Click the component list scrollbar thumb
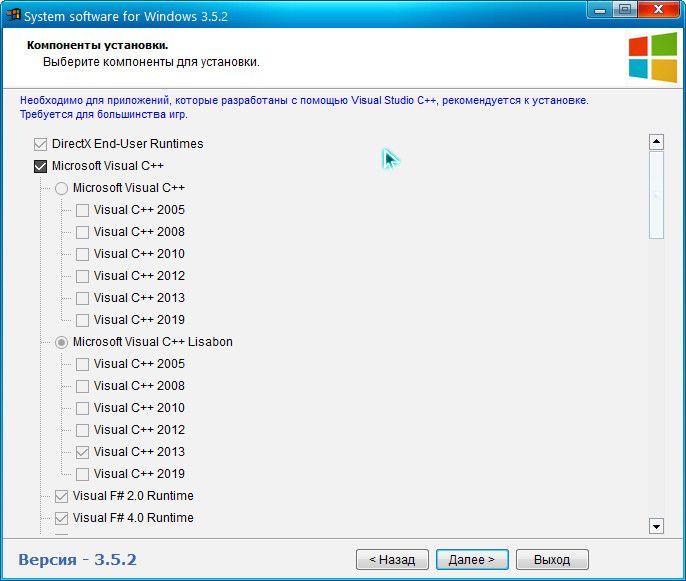This screenshot has width=686, height=581. point(656,195)
